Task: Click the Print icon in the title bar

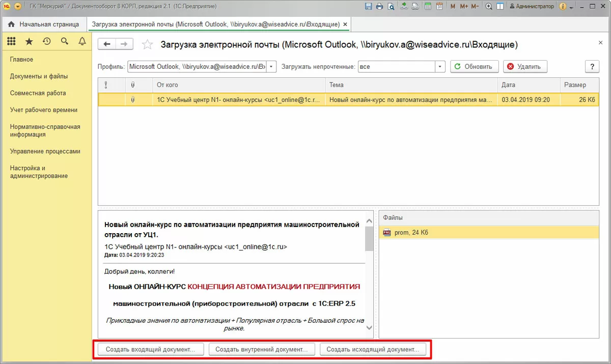Action: click(380, 7)
